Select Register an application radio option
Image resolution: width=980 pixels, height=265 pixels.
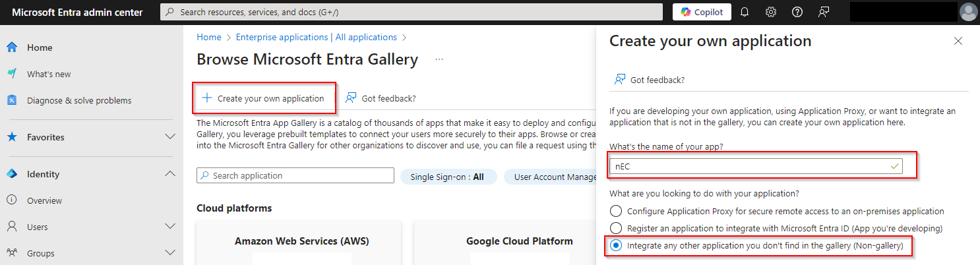coord(616,228)
